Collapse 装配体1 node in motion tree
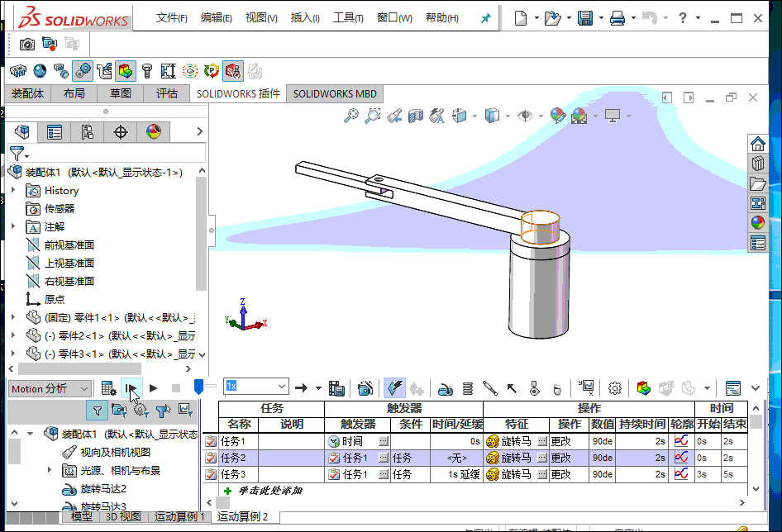This screenshot has width=782, height=532. click(31, 433)
